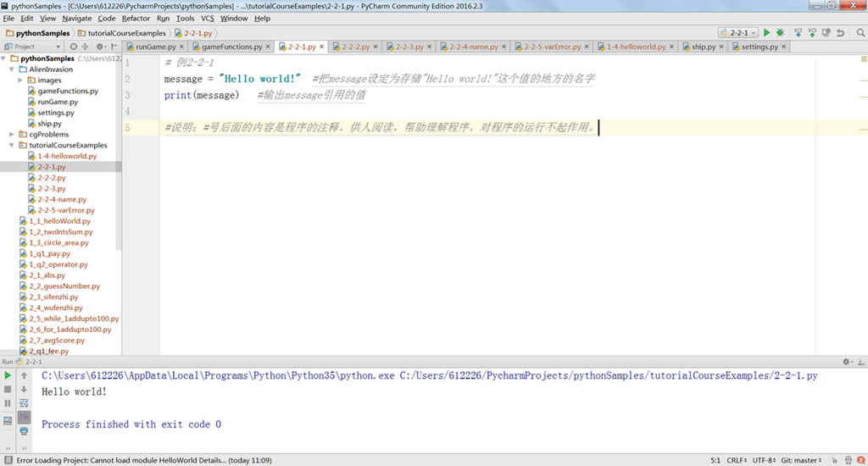Click tool window quick-access icon in status bar corner
The image size is (868, 466).
pos(8,460)
